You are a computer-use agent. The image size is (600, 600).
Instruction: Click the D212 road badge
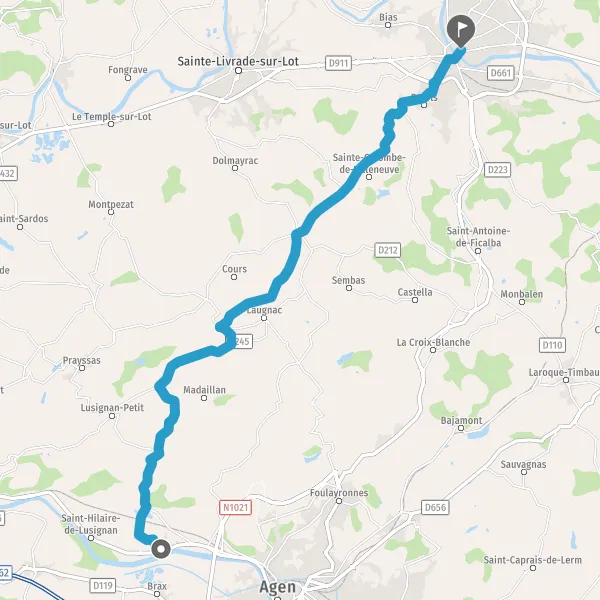[x=388, y=250]
